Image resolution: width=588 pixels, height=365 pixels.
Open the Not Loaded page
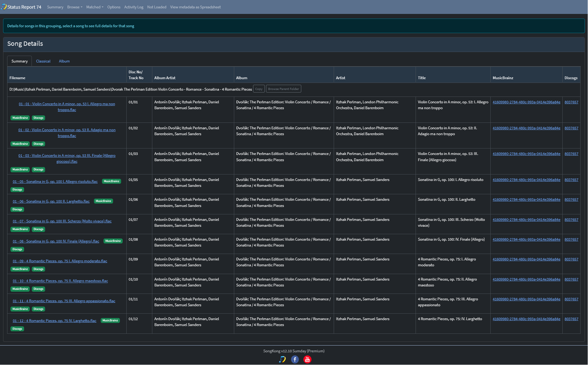click(x=157, y=7)
